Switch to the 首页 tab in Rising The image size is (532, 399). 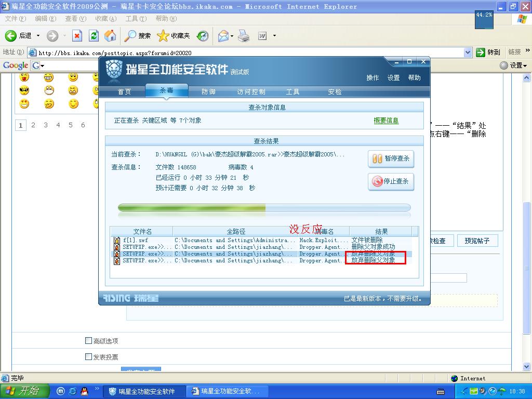tap(124, 91)
